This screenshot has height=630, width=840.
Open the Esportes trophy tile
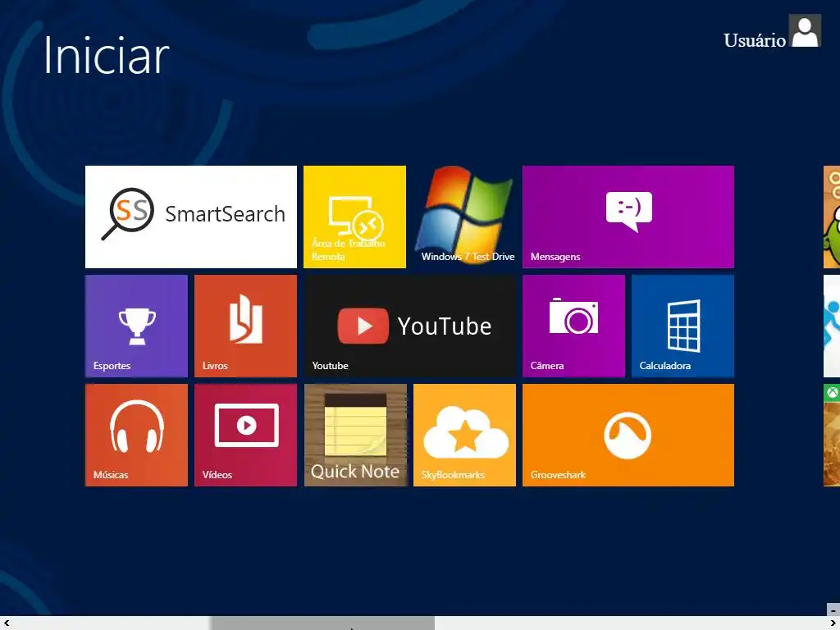[136, 326]
